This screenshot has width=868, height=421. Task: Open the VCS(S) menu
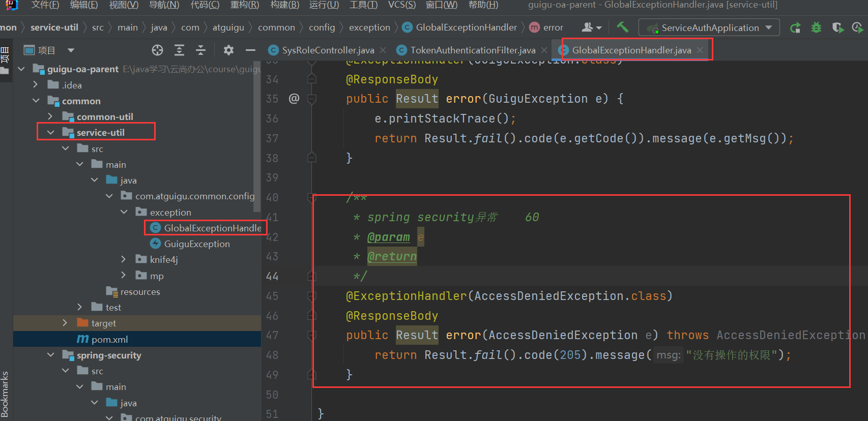click(402, 5)
